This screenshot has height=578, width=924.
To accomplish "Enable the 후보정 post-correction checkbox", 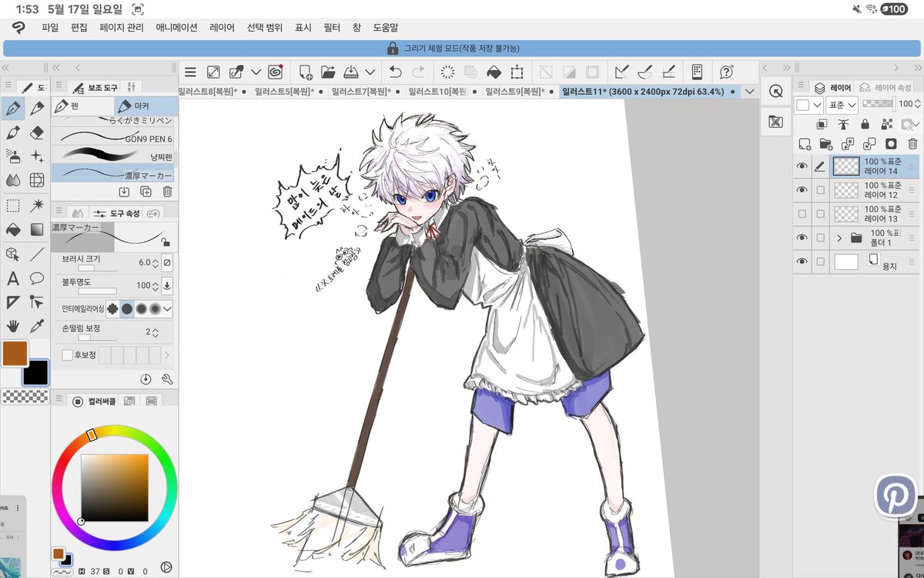I will tap(67, 355).
